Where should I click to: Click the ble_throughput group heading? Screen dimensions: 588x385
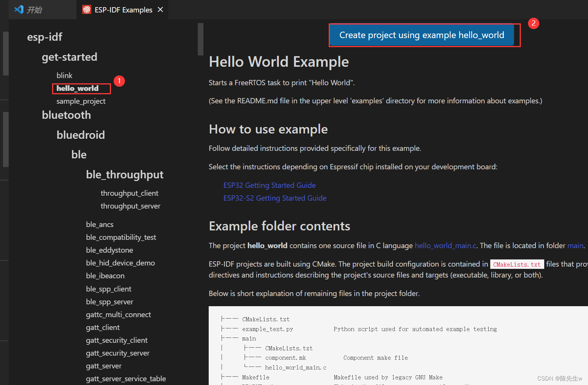tap(125, 175)
